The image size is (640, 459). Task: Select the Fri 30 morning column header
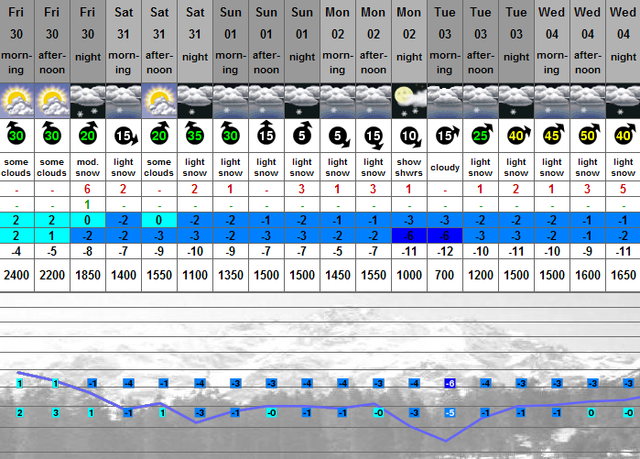tap(17, 41)
